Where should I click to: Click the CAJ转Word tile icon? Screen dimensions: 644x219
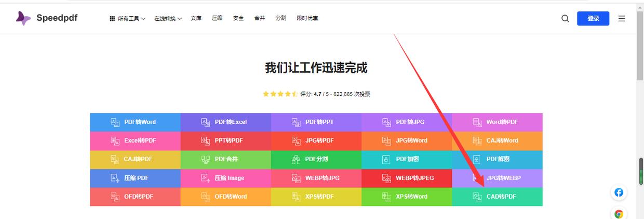tap(477, 140)
